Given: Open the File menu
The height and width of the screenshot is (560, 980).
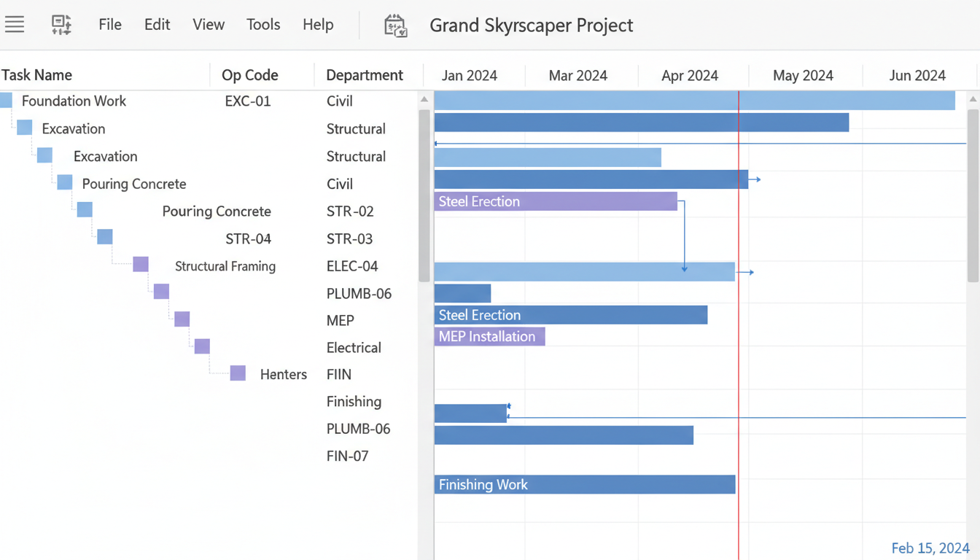Looking at the screenshot, I should click(x=110, y=24).
